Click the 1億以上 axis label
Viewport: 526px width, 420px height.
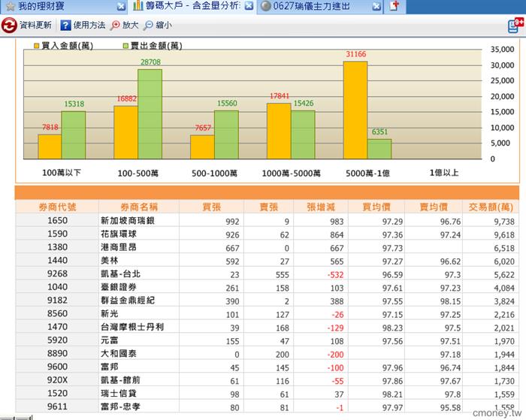pyautogui.click(x=444, y=173)
